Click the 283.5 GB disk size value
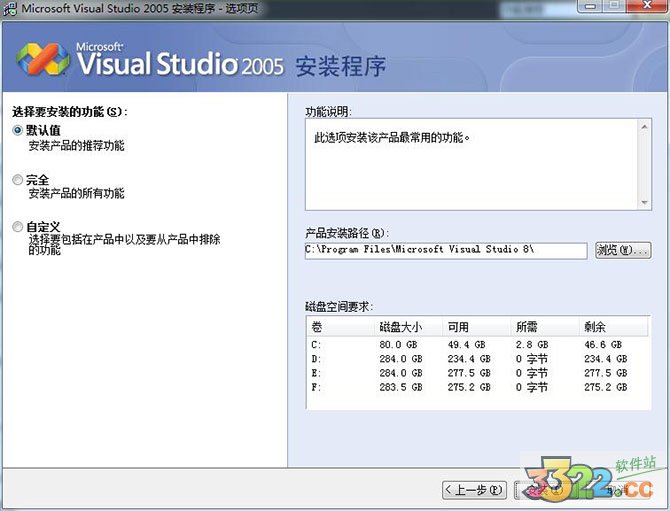The image size is (670, 511). [x=401, y=387]
